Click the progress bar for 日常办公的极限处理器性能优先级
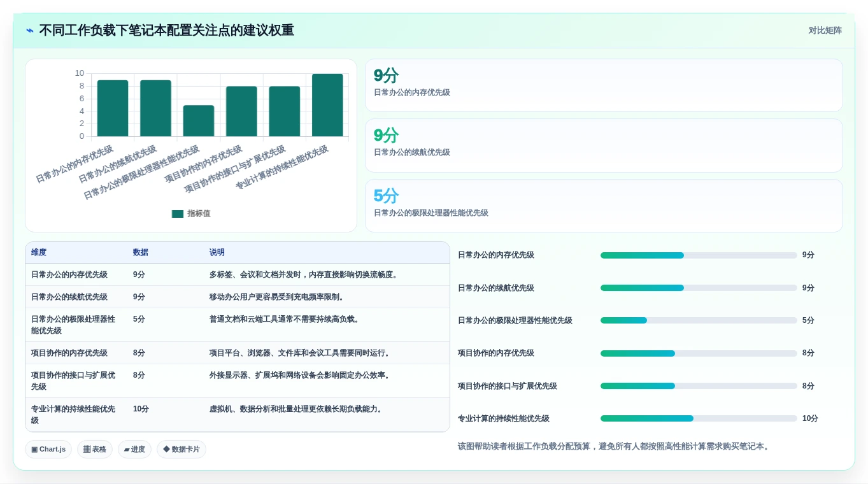 point(699,320)
